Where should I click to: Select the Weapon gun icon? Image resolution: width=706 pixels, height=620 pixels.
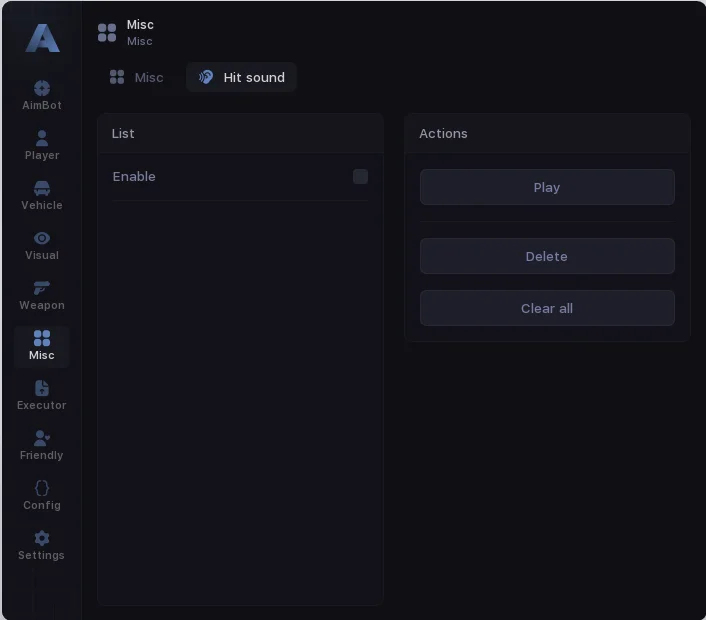[42, 288]
